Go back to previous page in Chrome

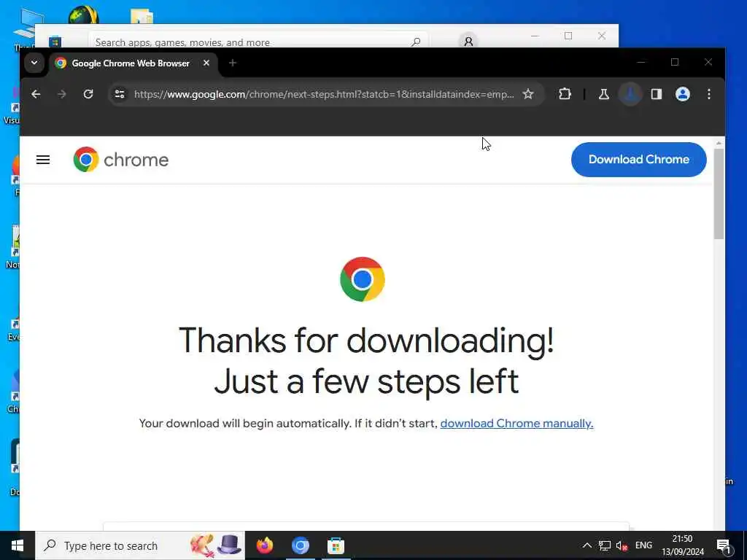click(36, 94)
